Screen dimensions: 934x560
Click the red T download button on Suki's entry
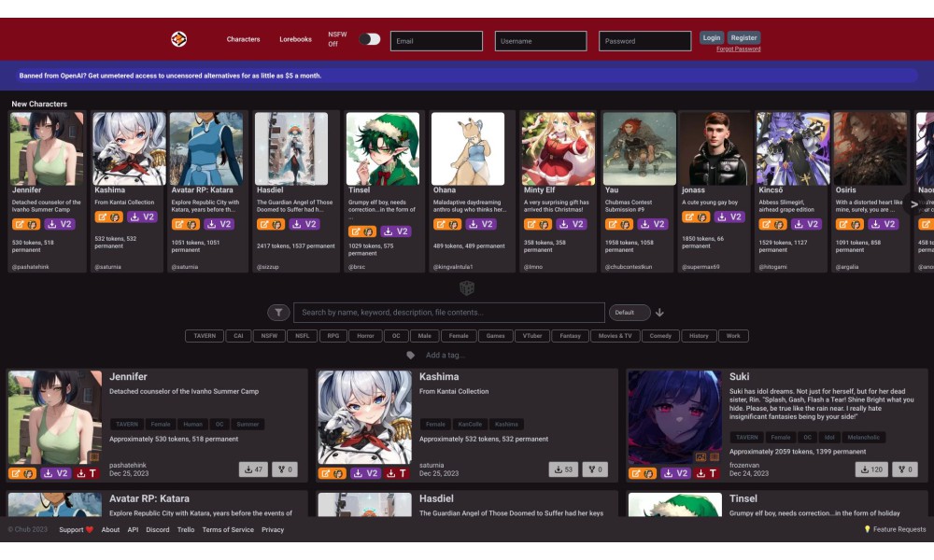pyautogui.click(x=707, y=474)
